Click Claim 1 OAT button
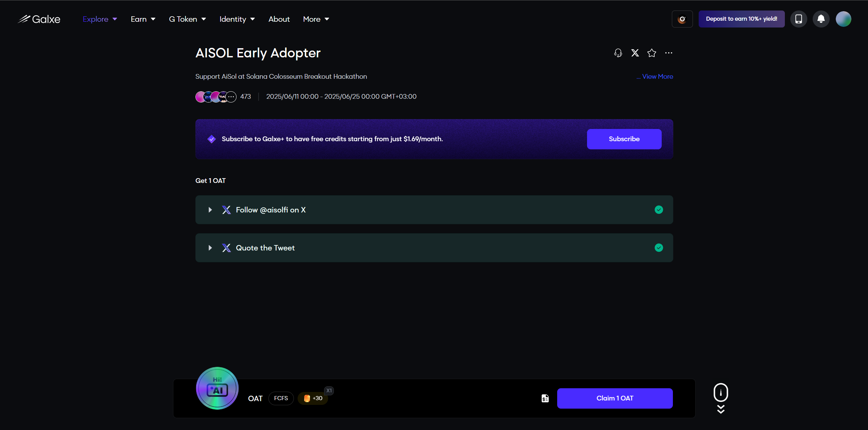Screen dimensions: 868x430 point(615,398)
